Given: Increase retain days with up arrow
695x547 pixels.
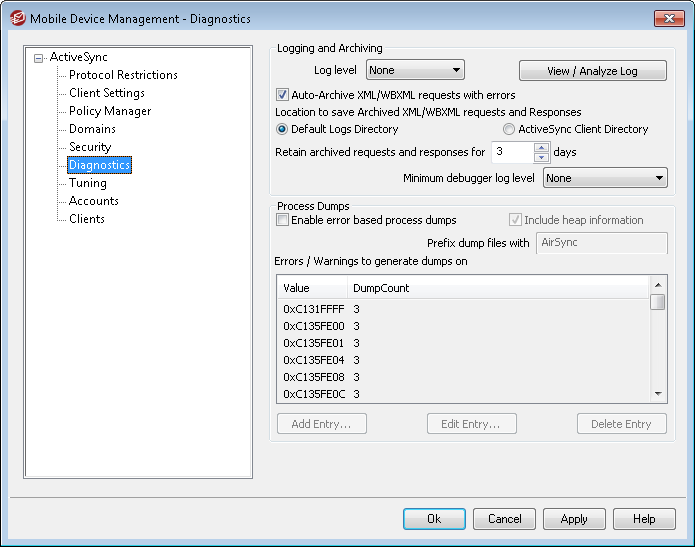Looking at the screenshot, I should coord(541,148).
